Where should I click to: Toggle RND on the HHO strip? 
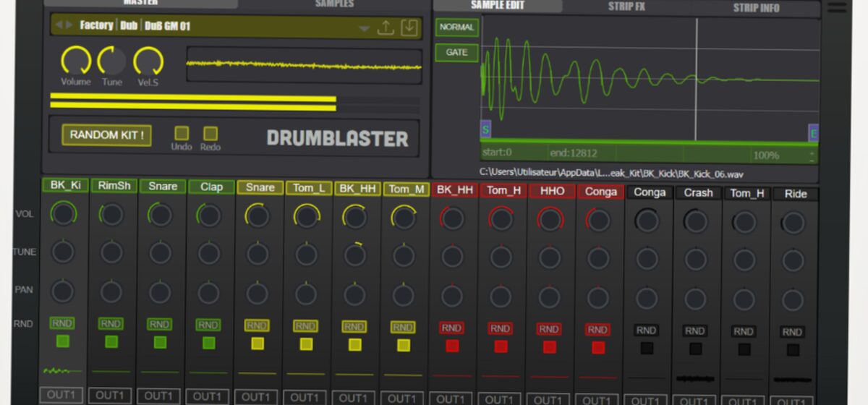tap(549, 329)
